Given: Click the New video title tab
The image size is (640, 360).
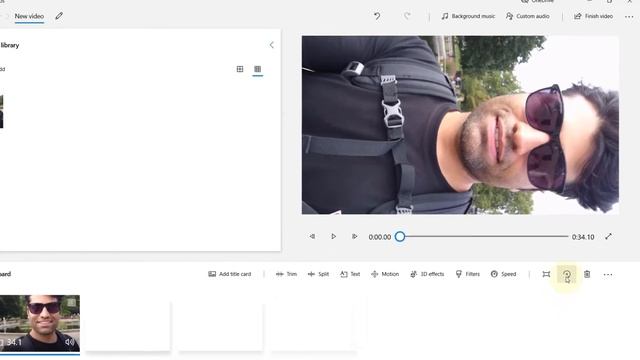Looking at the screenshot, I should [29, 16].
